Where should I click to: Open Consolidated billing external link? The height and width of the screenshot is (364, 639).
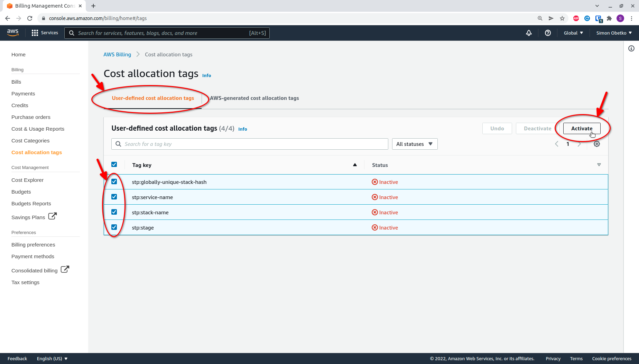coord(40,270)
